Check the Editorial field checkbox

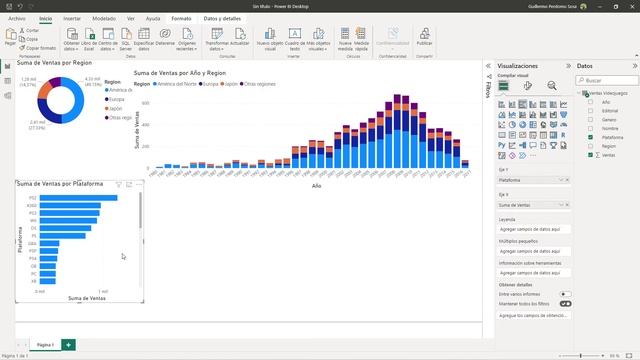(590, 111)
